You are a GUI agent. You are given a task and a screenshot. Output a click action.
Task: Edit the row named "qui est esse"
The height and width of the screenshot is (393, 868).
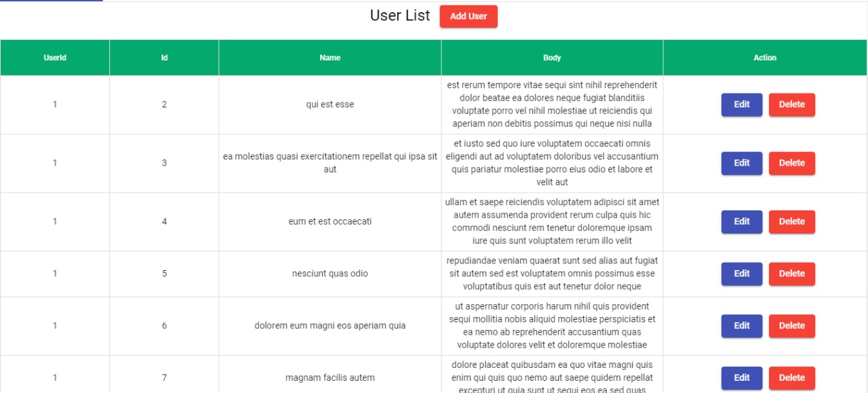(741, 105)
